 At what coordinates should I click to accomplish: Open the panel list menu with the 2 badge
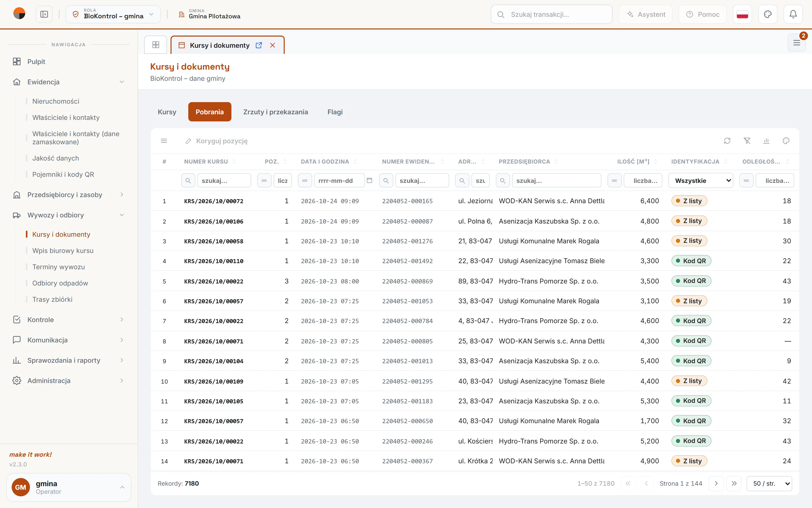coord(797,43)
